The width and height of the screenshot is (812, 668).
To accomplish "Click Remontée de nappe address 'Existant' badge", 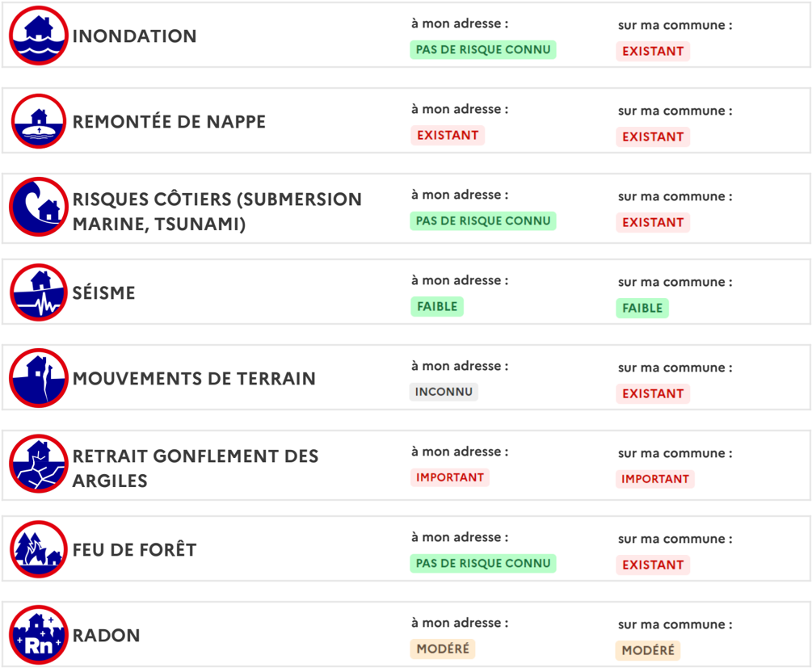I will [x=448, y=136].
